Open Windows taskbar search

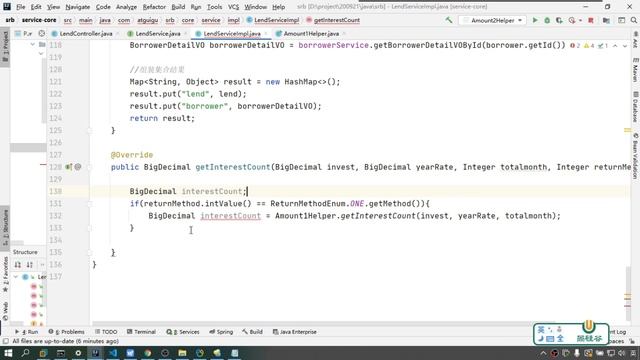tap(25, 353)
